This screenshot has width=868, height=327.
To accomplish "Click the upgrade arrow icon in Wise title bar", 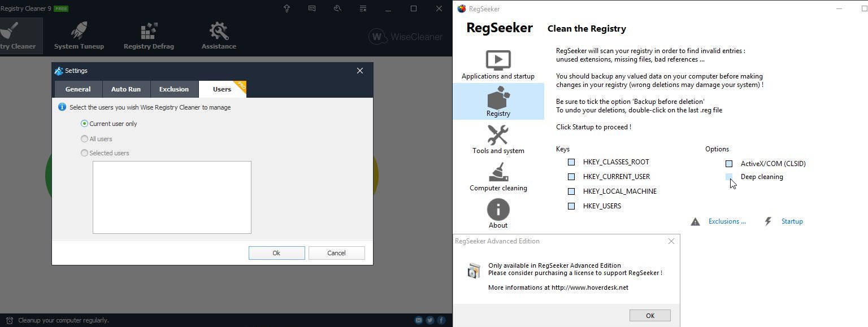I will [x=287, y=8].
